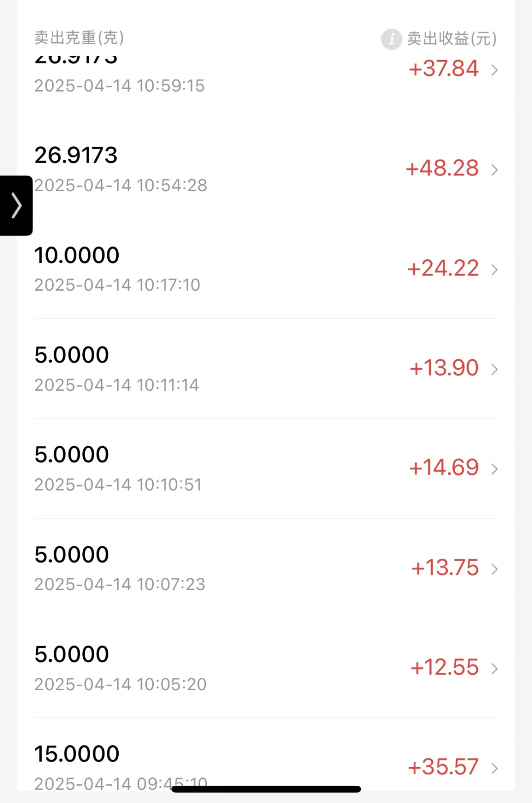Image resolution: width=532 pixels, height=803 pixels.
Task: Tap the 卖出收益(元) column header
Action: [x=452, y=39]
